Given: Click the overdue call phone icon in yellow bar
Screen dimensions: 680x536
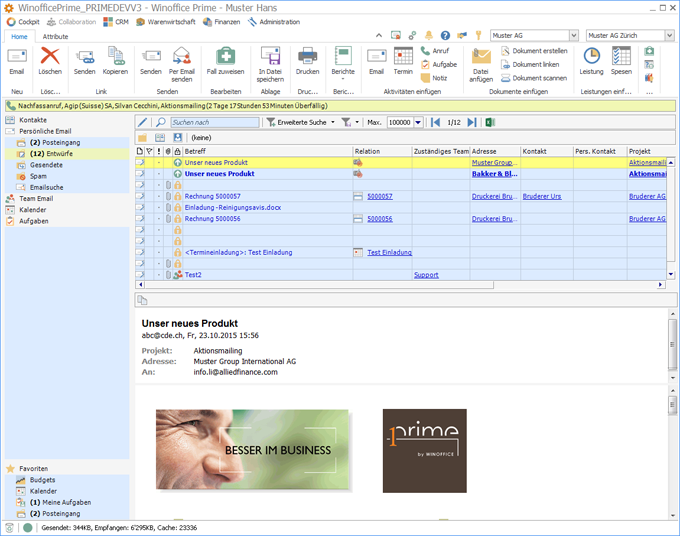Looking at the screenshot, I should (11, 106).
